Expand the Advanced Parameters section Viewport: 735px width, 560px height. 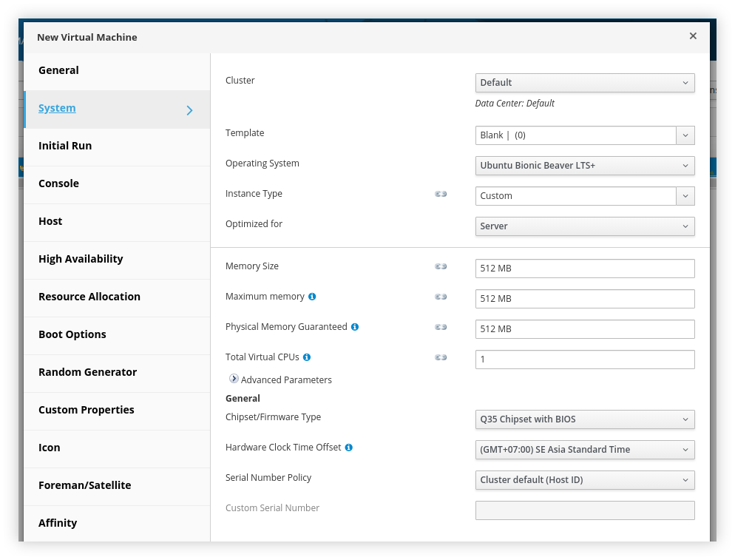point(234,379)
